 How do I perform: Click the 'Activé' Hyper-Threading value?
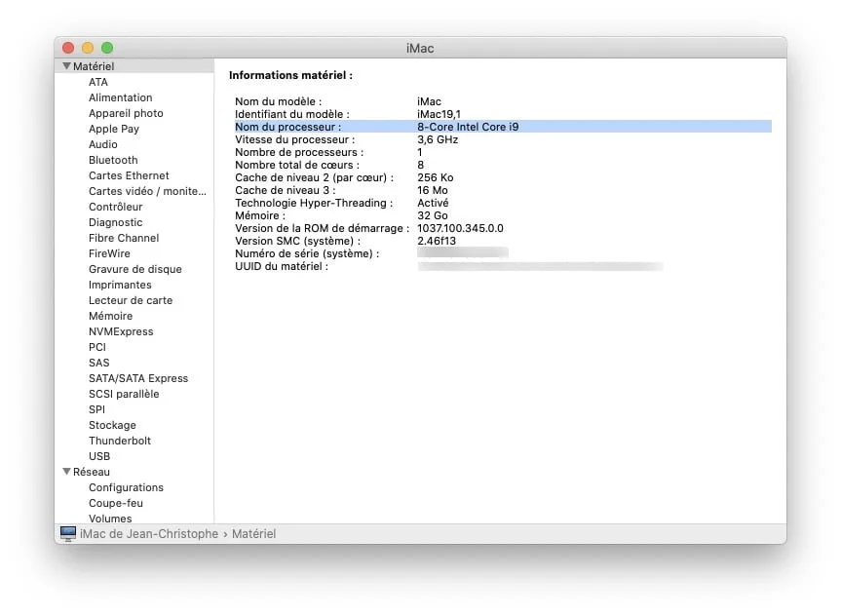pyautogui.click(x=433, y=203)
